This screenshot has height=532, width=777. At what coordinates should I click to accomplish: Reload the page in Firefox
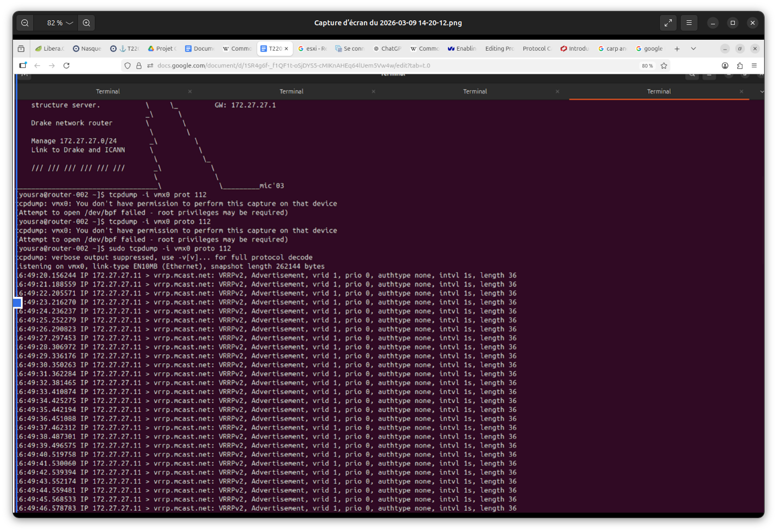pos(67,66)
